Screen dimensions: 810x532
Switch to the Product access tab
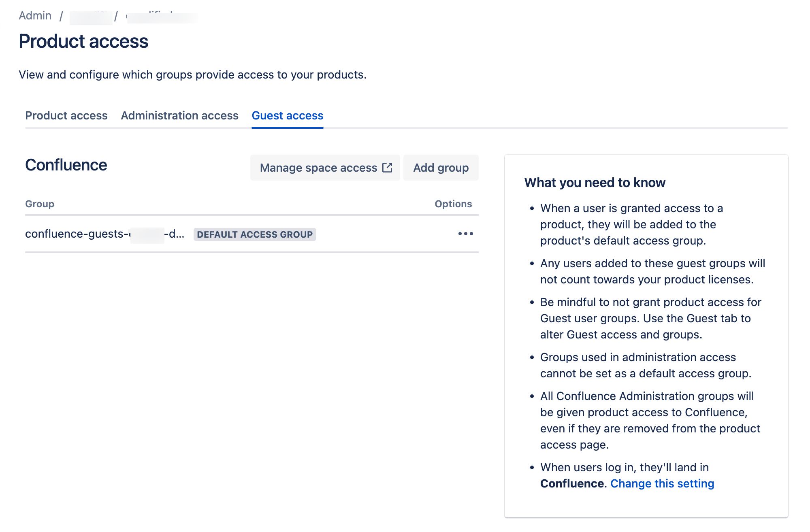click(x=66, y=116)
